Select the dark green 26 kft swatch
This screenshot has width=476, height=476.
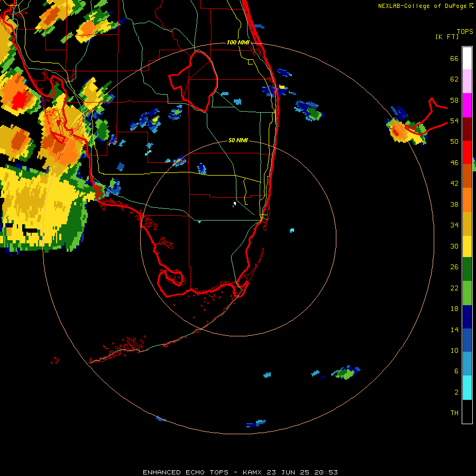467,269
